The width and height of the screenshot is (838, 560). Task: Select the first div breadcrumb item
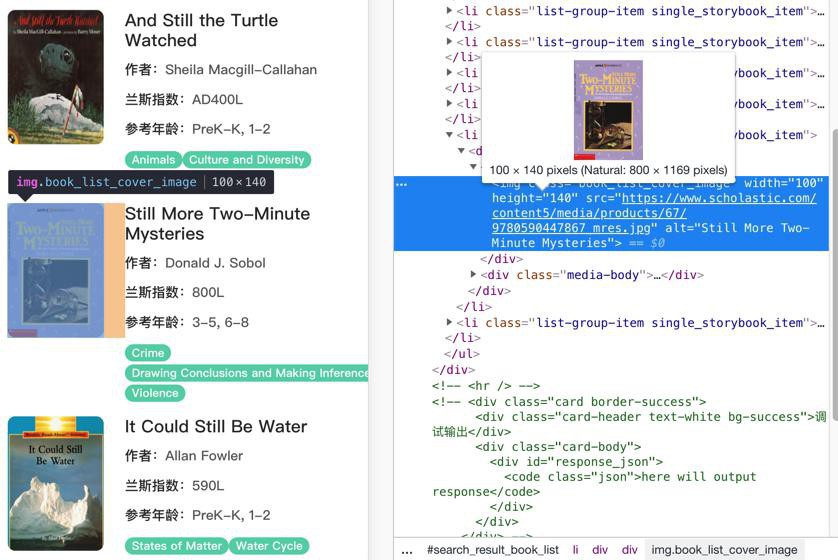pyautogui.click(x=600, y=550)
